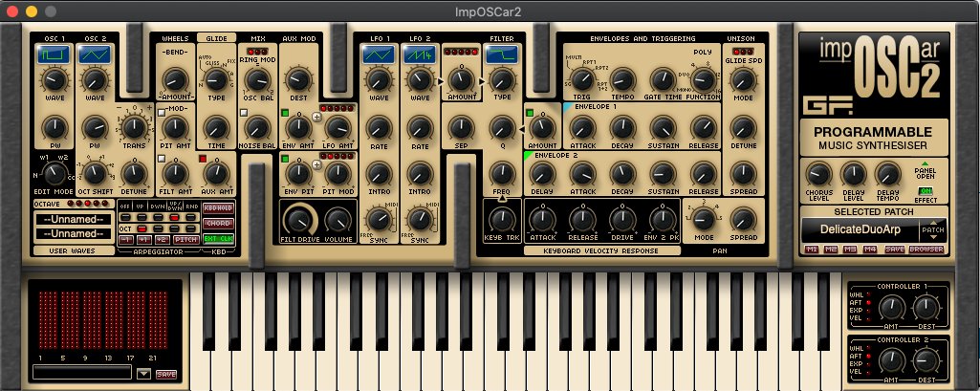The width and height of the screenshot is (980, 391).
Task: Recall memory slot M2
Action: pyautogui.click(x=831, y=250)
